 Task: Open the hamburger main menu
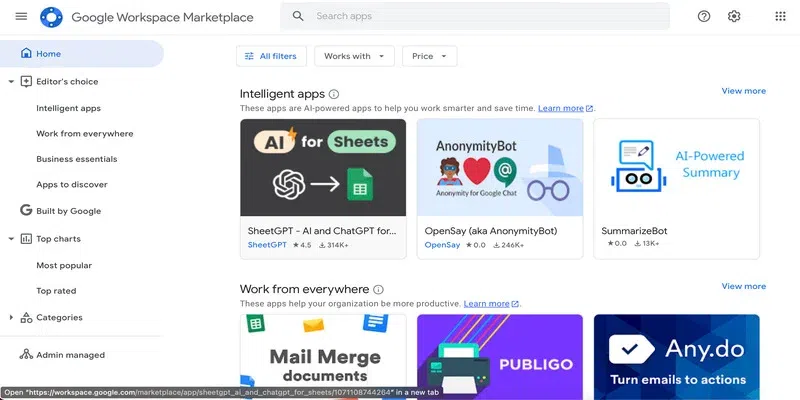pyautogui.click(x=21, y=16)
